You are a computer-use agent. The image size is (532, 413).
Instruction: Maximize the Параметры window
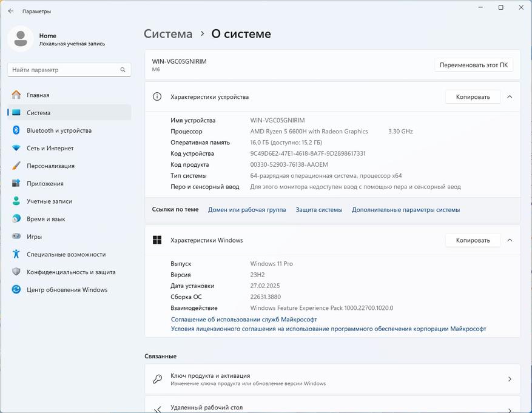[501, 7]
